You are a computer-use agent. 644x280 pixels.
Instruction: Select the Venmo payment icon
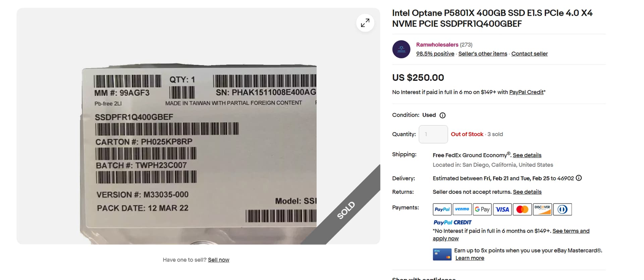462,209
